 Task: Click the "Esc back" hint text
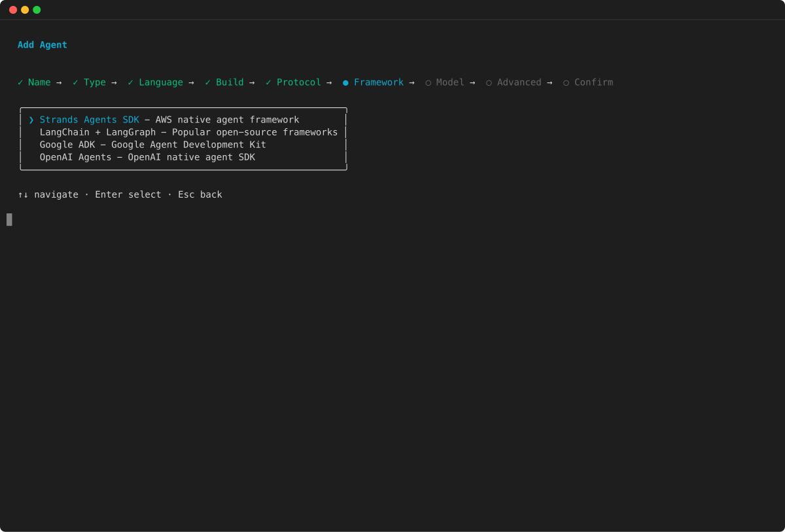(200, 194)
